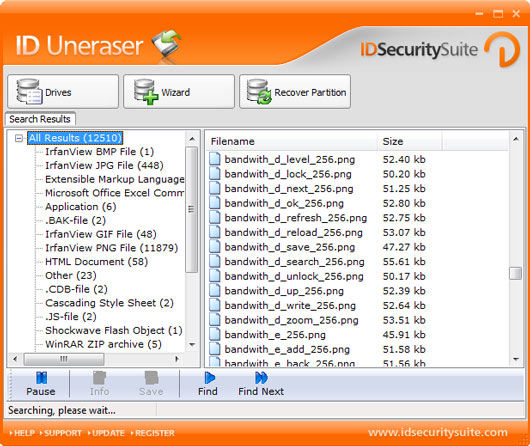This screenshot has width=530, height=446.
Task: Click the file icon of bandwith_d_level_256.png
Action: pos(215,159)
